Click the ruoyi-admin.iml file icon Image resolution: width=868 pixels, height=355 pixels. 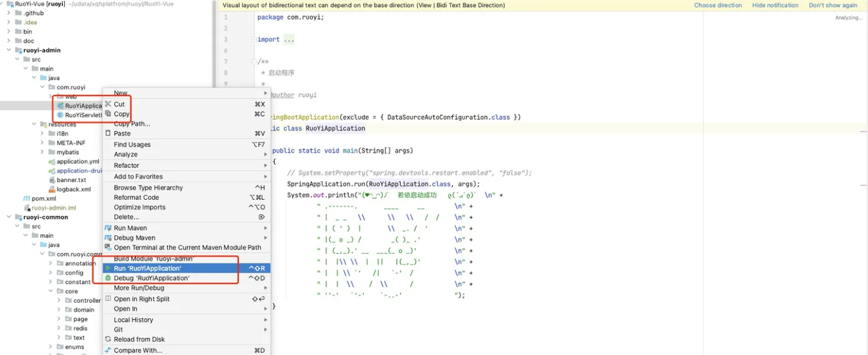(27, 208)
